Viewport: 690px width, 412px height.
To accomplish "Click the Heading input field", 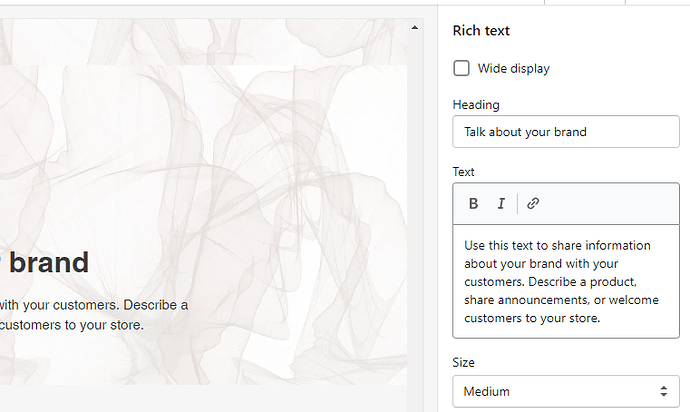I will pyautogui.click(x=566, y=132).
